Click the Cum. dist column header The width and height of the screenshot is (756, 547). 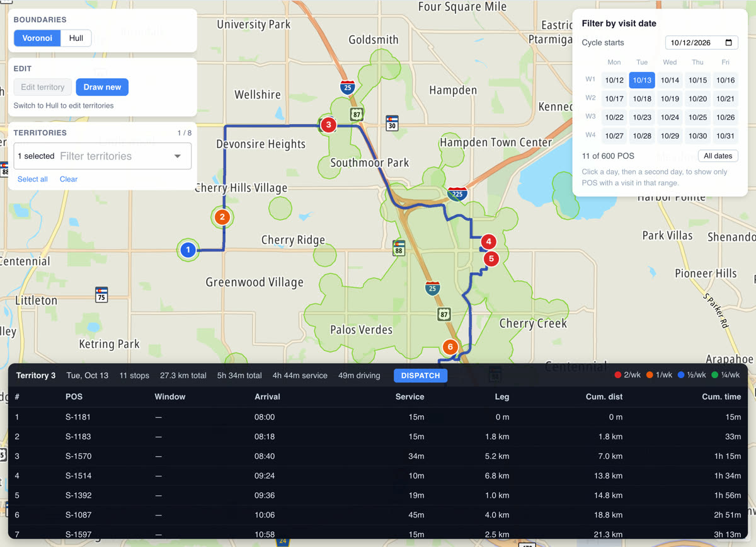(x=605, y=396)
